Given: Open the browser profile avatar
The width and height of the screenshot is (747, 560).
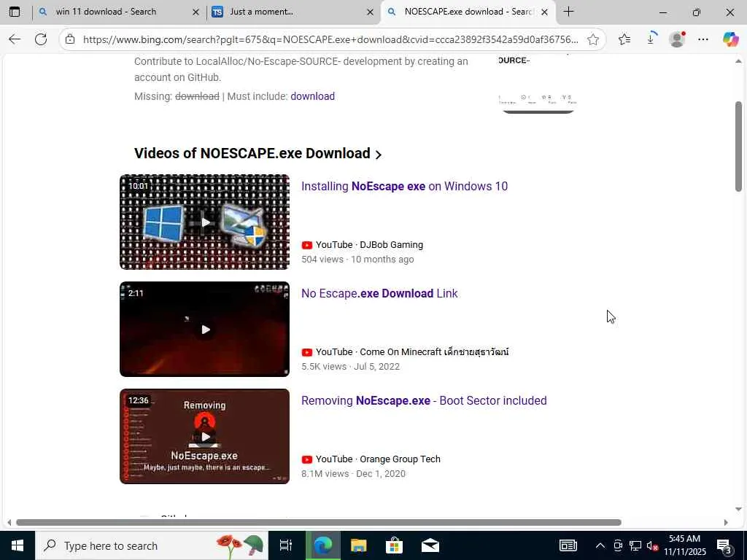Looking at the screenshot, I should [677, 39].
